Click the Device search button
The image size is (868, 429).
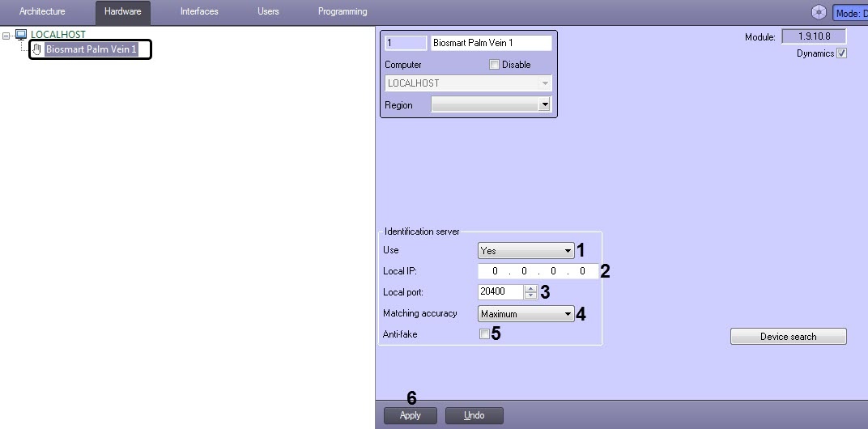click(x=789, y=337)
